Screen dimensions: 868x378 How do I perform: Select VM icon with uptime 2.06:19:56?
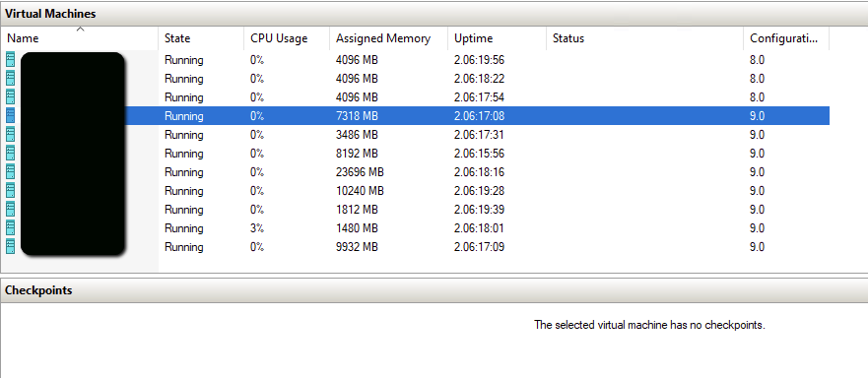10,59
